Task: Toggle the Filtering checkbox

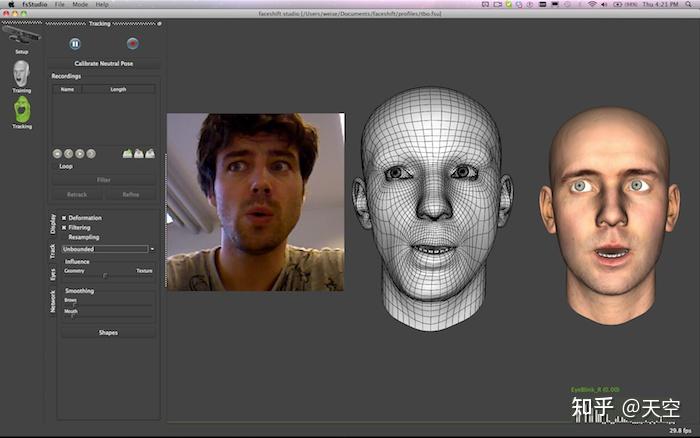Action: [x=65, y=227]
